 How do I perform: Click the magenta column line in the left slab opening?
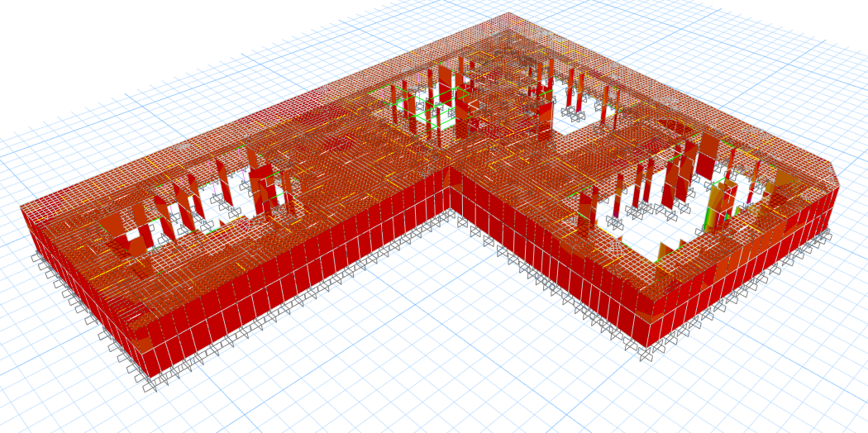pyautogui.click(x=216, y=187)
